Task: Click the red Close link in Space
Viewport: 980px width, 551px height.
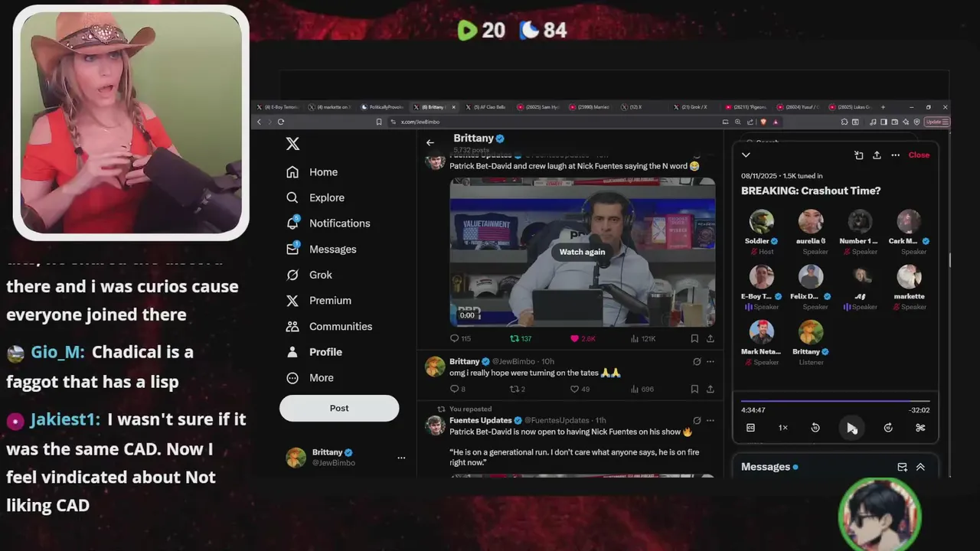Action: [x=919, y=155]
